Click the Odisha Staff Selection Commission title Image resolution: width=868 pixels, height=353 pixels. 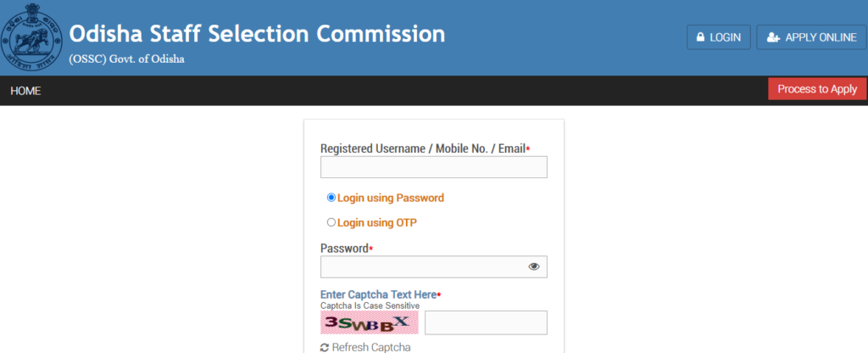point(258,34)
